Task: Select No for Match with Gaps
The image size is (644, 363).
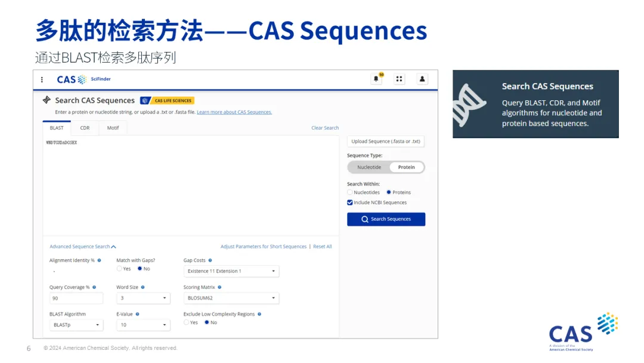Action: coord(140,269)
